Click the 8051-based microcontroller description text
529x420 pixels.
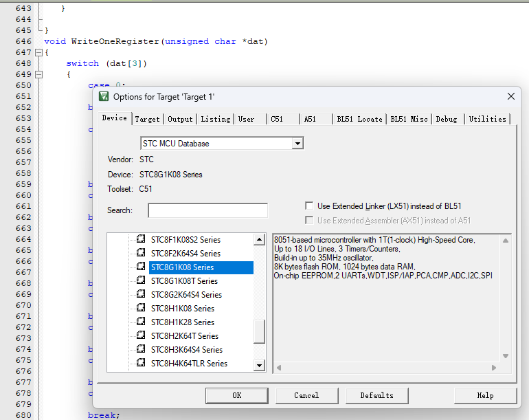click(x=374, y=240)
